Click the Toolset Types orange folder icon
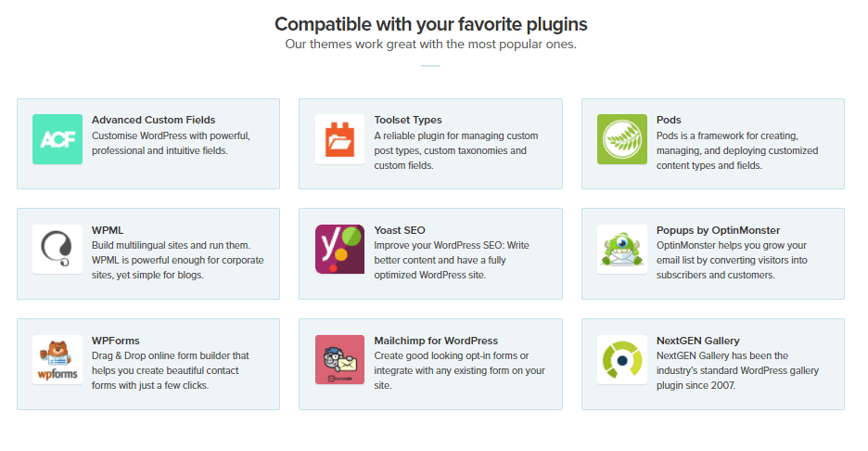This screenshot has width=868, height=451. point(340,139)
